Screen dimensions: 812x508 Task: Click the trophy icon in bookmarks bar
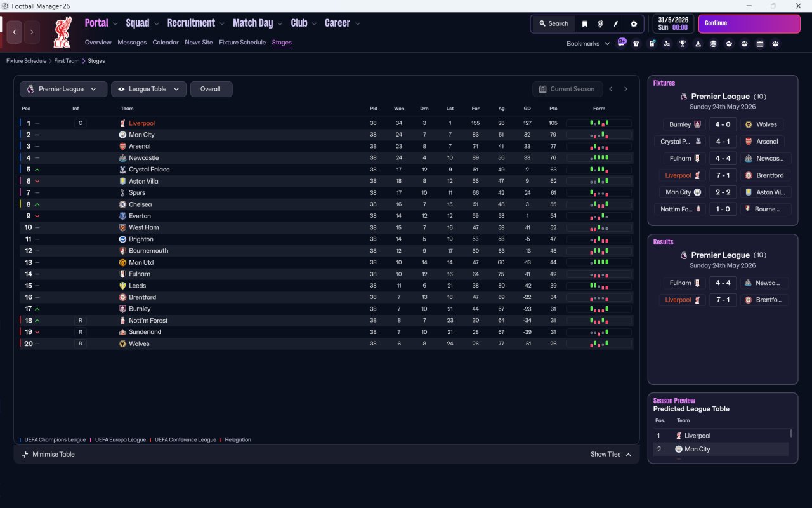(683, 44)
